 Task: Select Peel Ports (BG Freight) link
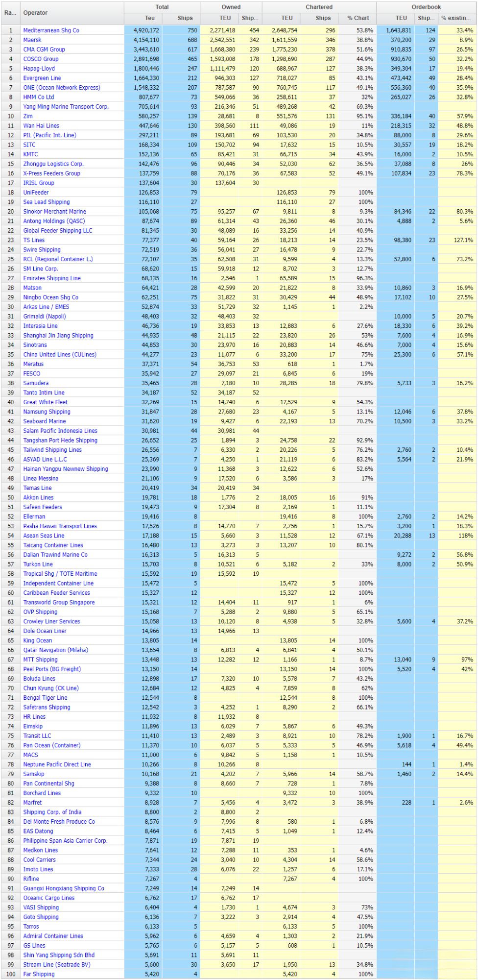click(52, 669)
